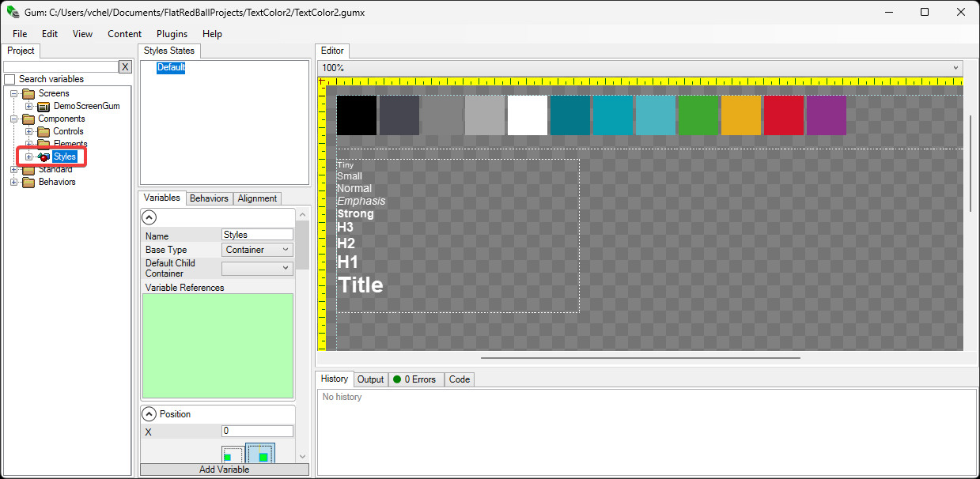The width and height of the screenshot is (980, 479).
Task: Select the highlighted X units alignment icon
Action: 260,454
